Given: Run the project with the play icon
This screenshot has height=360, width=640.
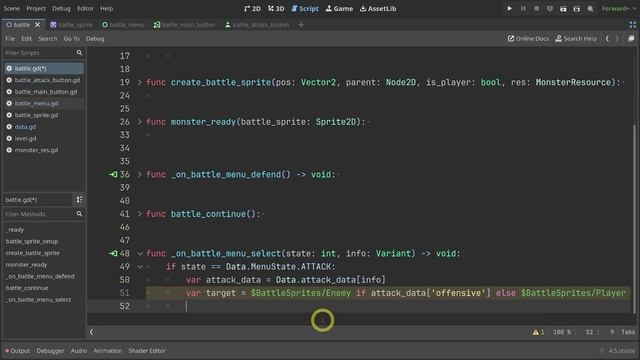Looking at the screenshot, I should [x=509, y=8].
